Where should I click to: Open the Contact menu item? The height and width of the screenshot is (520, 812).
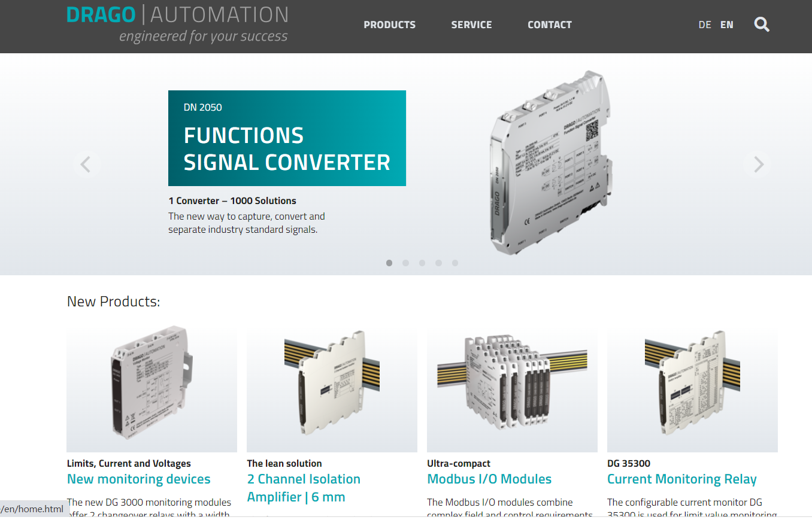tap(550, 25)
